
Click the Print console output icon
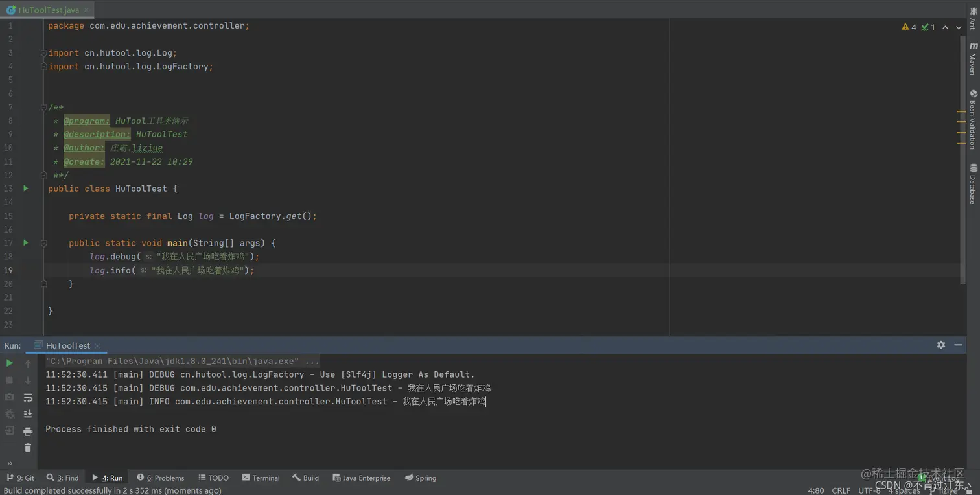28,431
